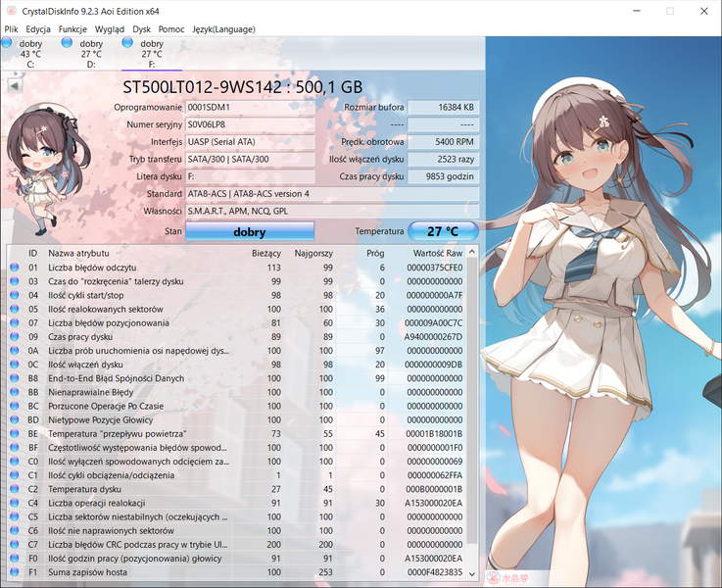
Task: Click status icon for Ilość cykli start/stop
Action: (x=15, y=295)
